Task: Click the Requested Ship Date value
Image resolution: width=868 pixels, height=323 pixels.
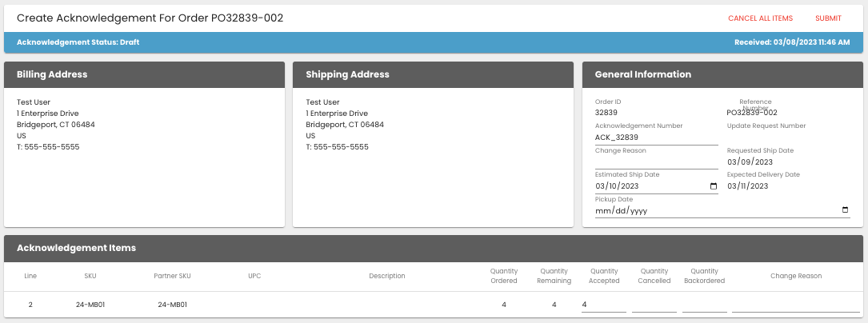Action: (750, 162)
